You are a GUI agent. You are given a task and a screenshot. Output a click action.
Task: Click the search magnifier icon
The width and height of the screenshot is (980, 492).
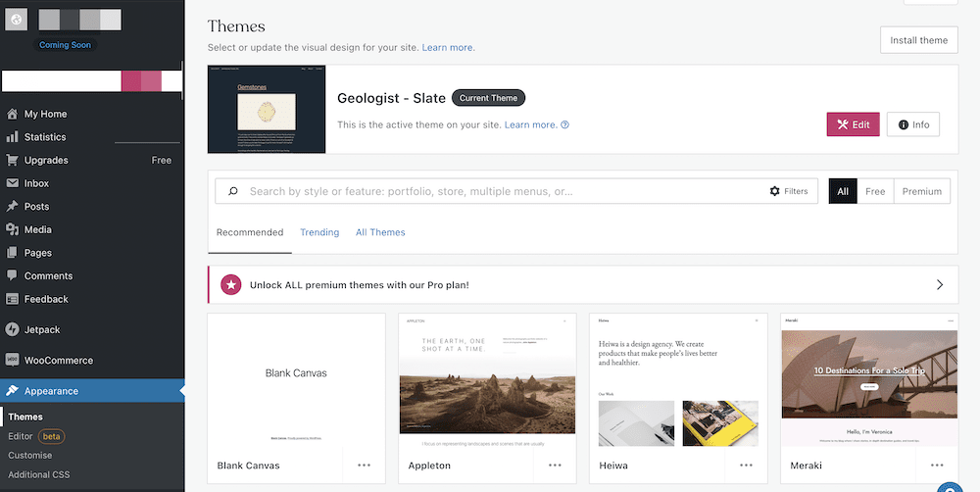click(x=233, y=191)
